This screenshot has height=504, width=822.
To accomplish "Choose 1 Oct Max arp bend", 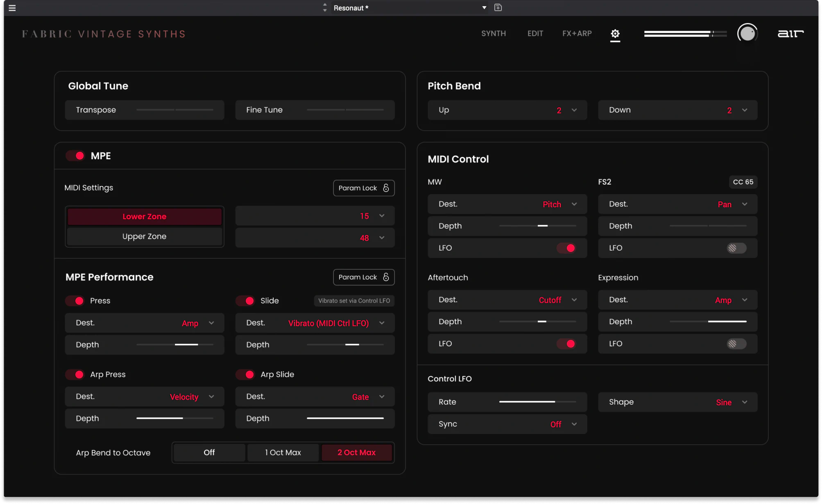I will (283, 452).
